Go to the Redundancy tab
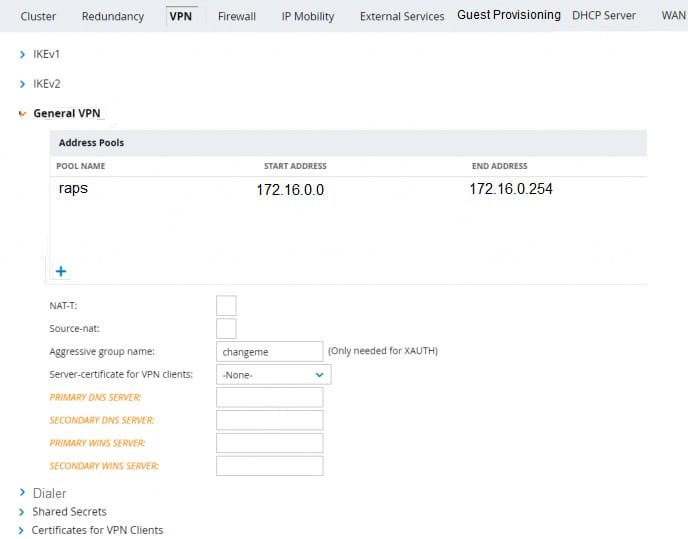Image resolution: width=688 pixels, height=539 pixels. click(112, 16)
